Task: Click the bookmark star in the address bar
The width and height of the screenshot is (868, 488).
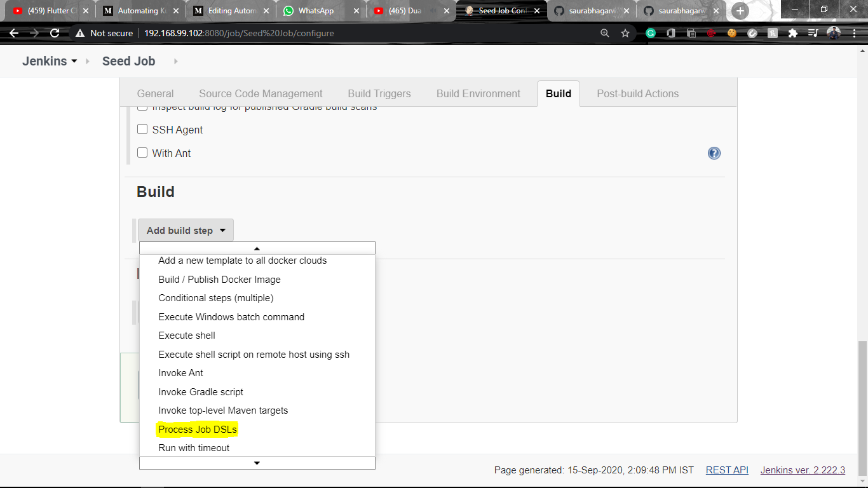Action: [625, 33]
